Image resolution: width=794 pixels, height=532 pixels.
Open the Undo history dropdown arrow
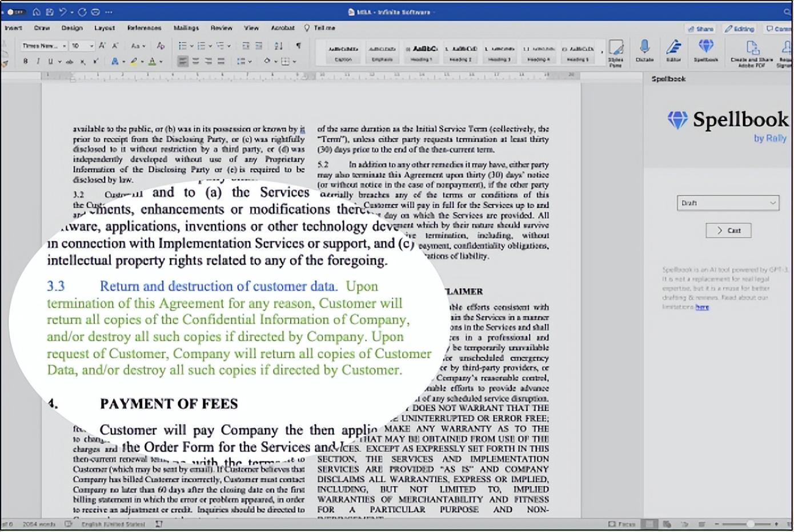click(71, 12)
